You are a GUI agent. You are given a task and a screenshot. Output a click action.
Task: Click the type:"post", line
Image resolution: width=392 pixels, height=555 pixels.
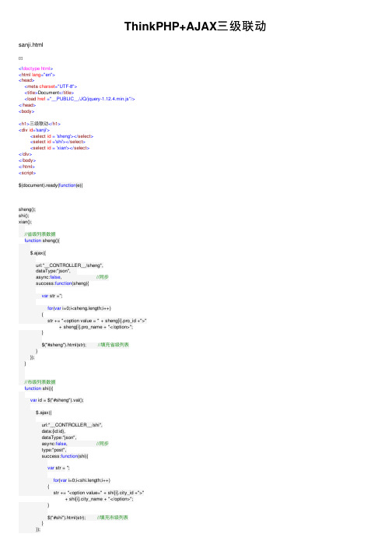tap(54, 450)
